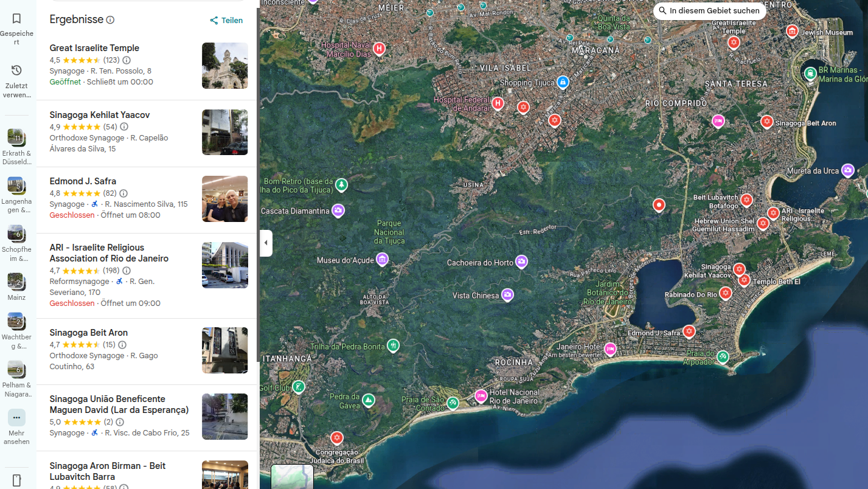The height and width of the screenshot is (489, 868).
Task: Click the Golf Club map marker
Action: pyautogui.click(x=298, y=387)
